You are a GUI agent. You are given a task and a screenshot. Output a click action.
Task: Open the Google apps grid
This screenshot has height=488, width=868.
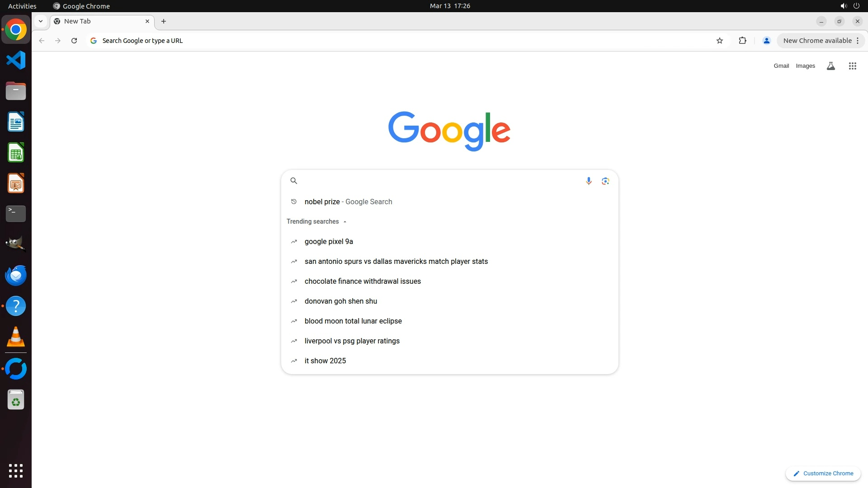click(x=852, y=66)
